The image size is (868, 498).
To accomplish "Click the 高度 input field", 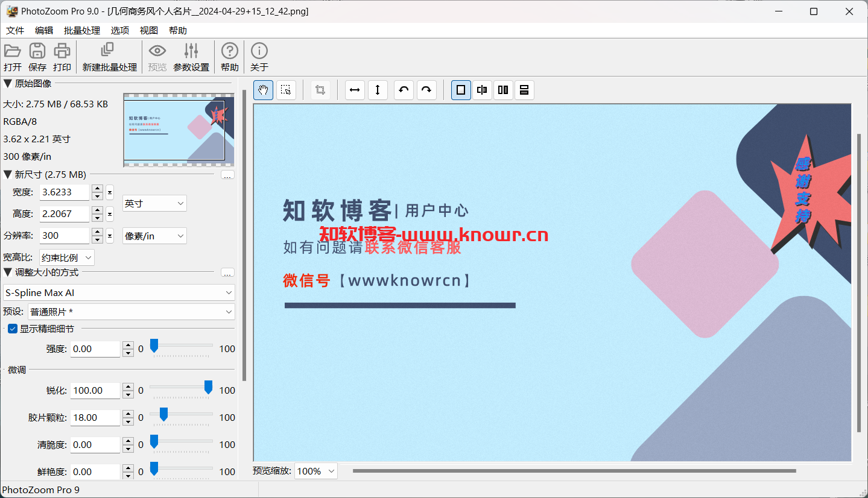I will coord(65,213).
